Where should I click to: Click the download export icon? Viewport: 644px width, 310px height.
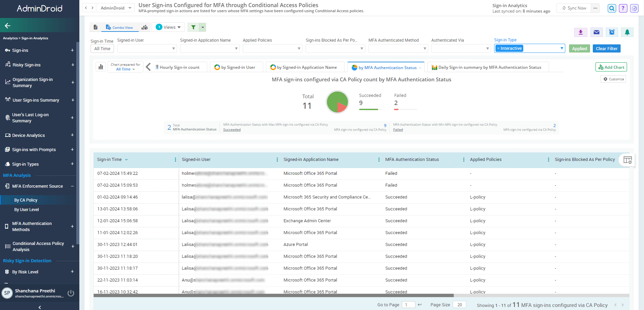point(581,32)
